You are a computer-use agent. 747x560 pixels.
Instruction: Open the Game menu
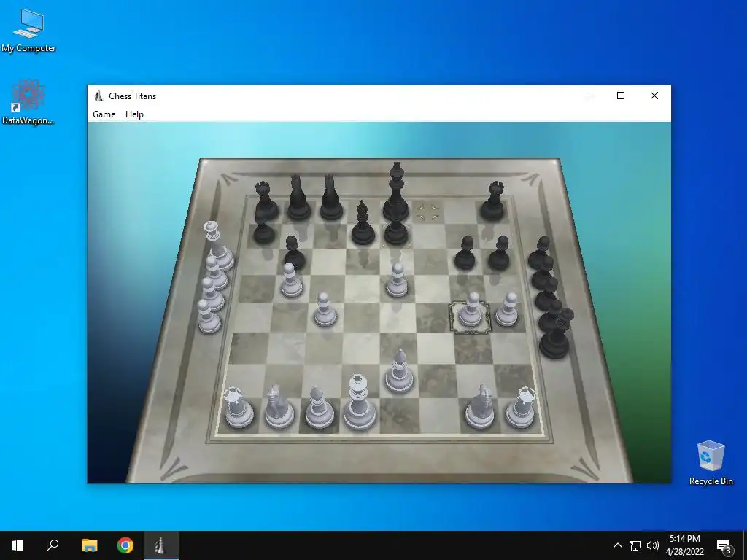[104, 114]
